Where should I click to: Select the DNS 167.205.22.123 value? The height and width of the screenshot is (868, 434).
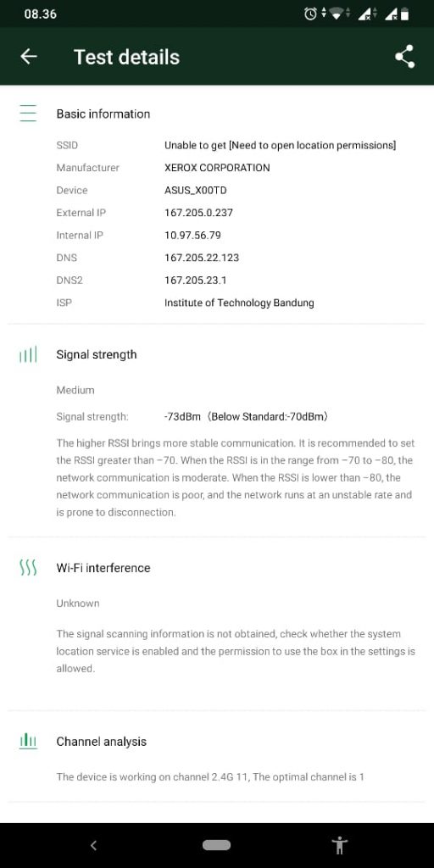(x=202, y=258)
